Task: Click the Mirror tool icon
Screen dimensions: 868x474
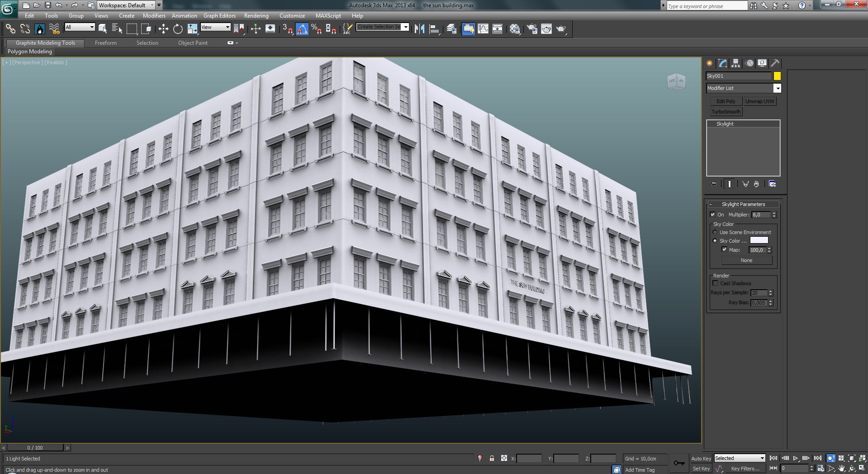Action: tap(419, 29)
